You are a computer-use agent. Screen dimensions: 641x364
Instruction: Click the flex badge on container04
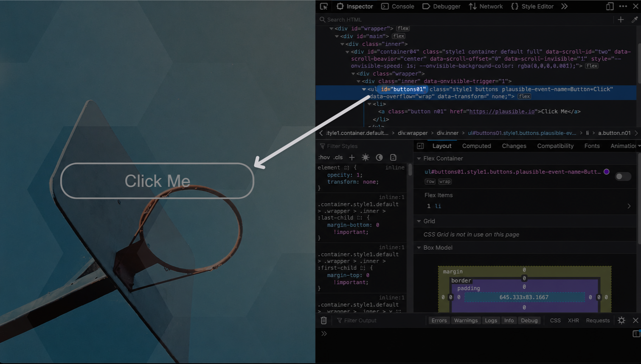(x=592, y=66)
